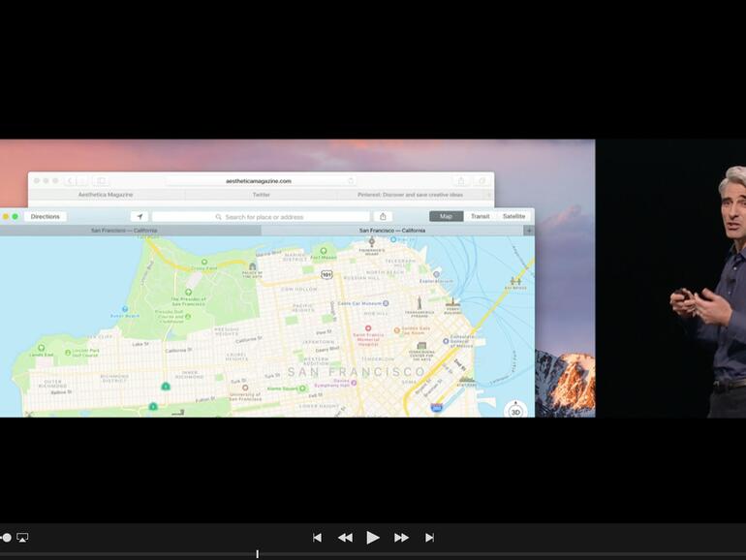Open the Aesthetica Magazine tab in Safari
This screenshot has width=746, height=560.
tap(106, 195)
